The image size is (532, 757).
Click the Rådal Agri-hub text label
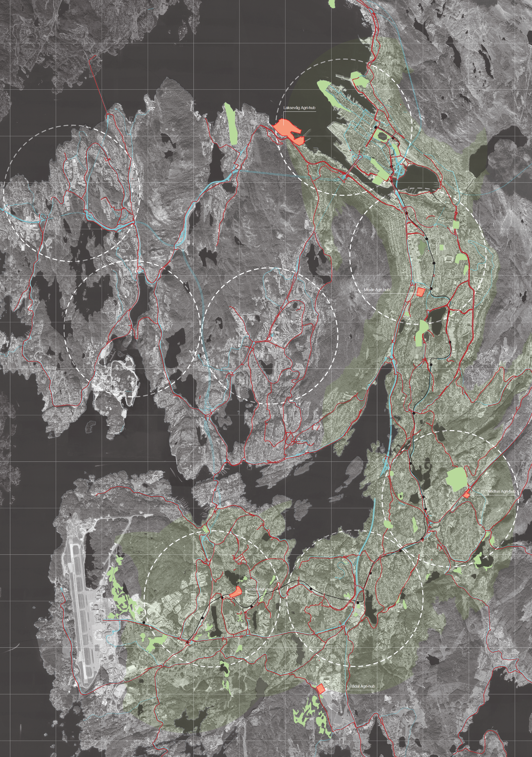tap(362, 686)
